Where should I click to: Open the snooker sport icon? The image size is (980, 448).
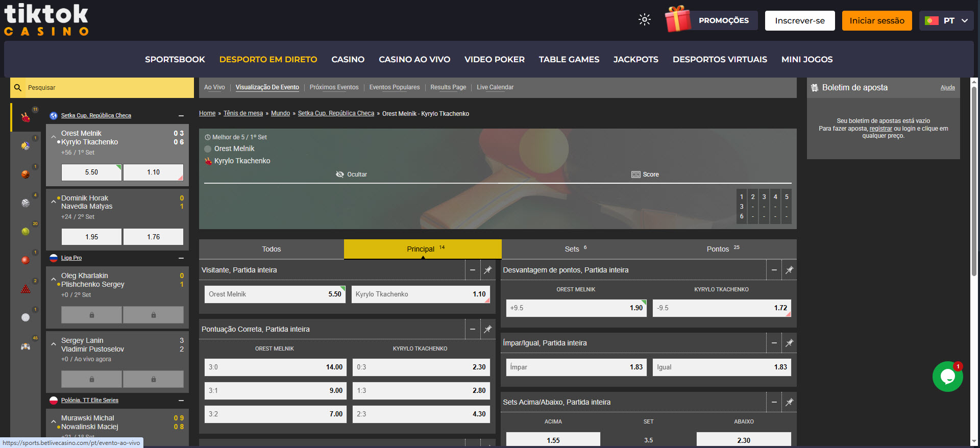(26, 289)
